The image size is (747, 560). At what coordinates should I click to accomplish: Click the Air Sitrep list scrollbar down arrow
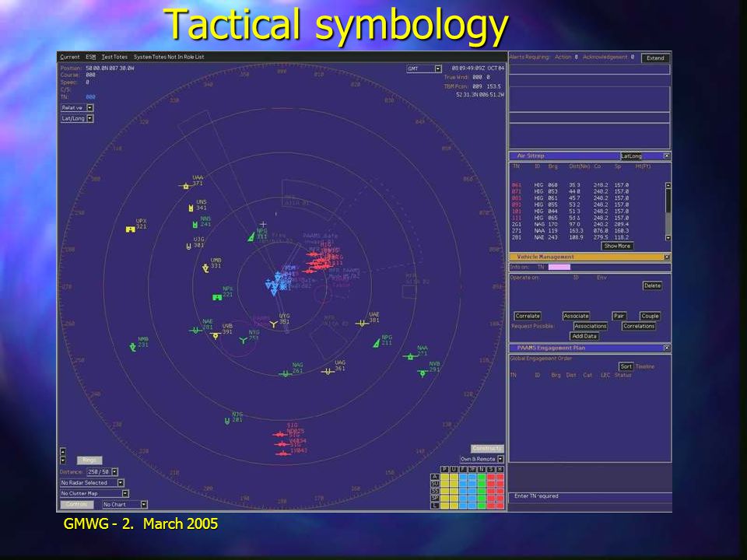tap(668, 238)
